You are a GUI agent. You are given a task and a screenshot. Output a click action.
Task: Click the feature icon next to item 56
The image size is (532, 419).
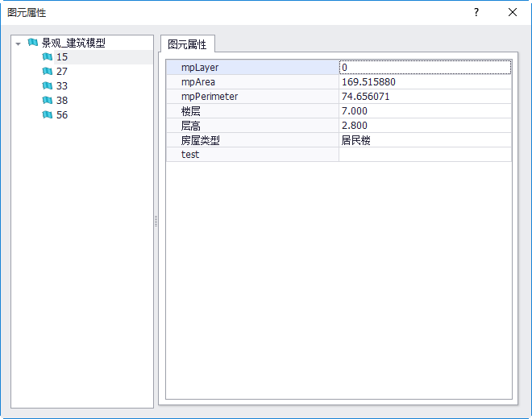click(47, 115)
